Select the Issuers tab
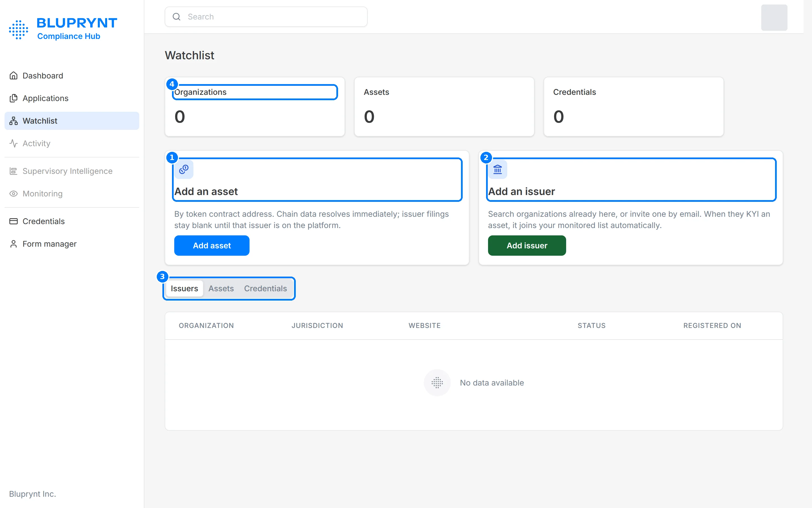 [x=184, y=288]
